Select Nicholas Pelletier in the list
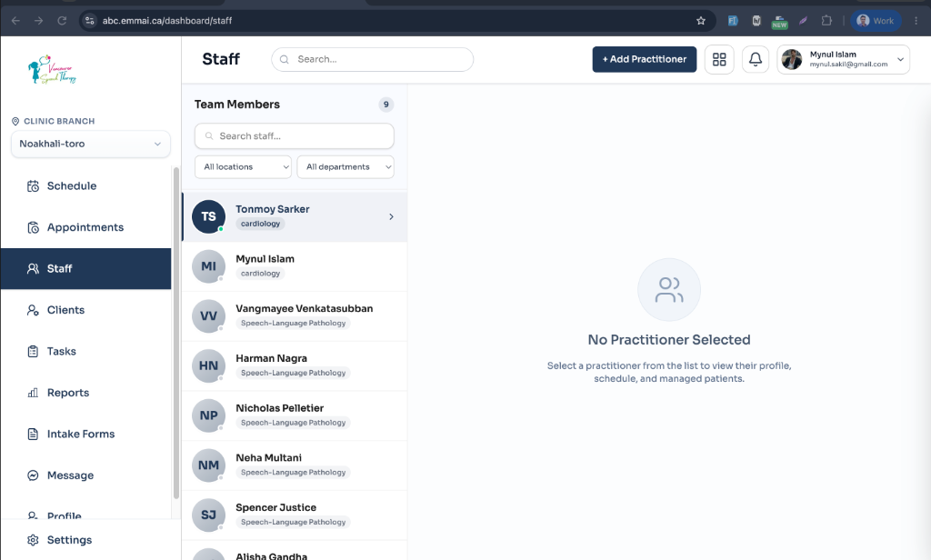 click(295, 415)
